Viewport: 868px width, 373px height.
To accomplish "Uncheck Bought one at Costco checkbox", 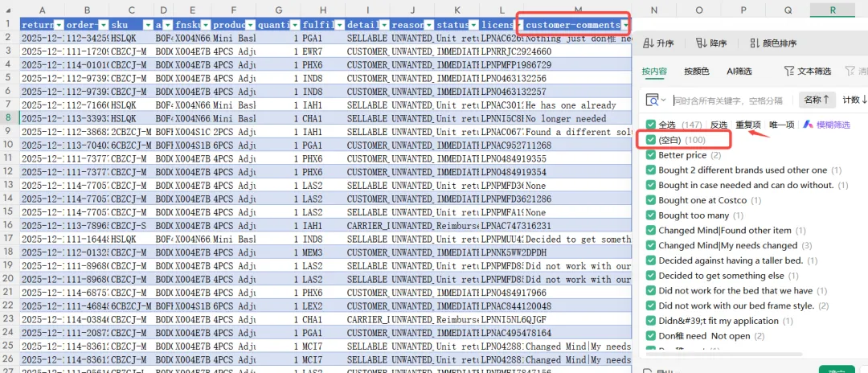I will tap(651, 200).
